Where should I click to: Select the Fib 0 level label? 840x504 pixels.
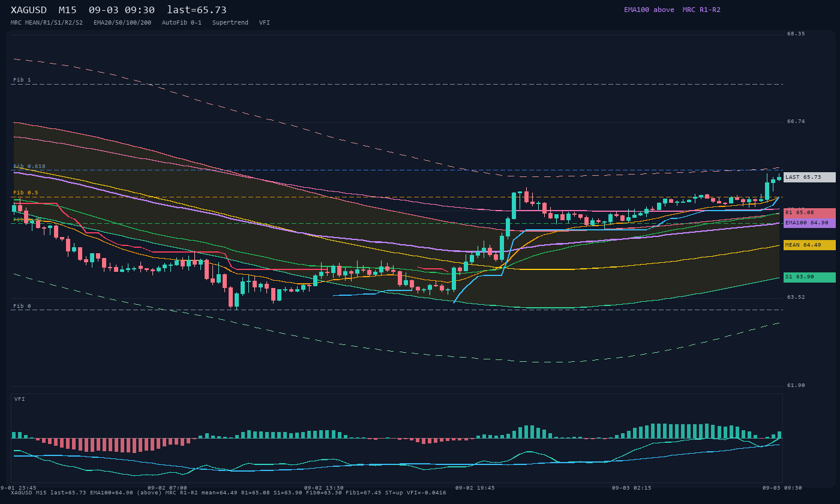click(x=22, y=306)
